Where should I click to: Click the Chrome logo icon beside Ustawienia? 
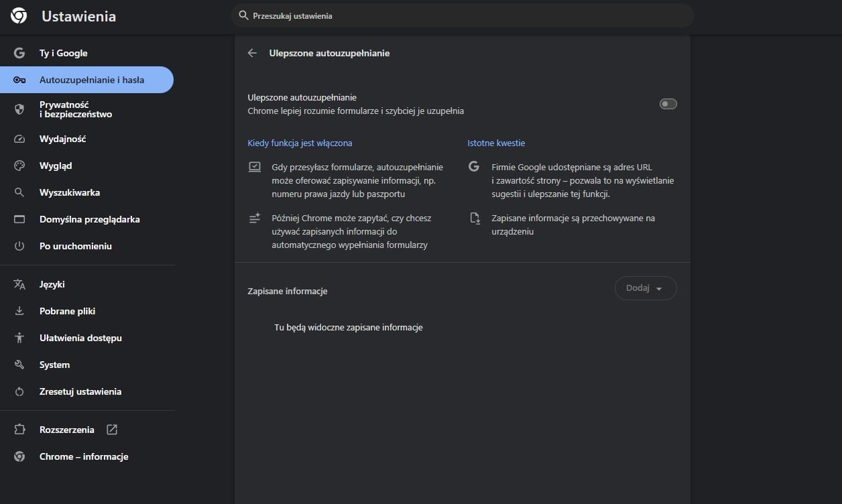tap(19, 16)
